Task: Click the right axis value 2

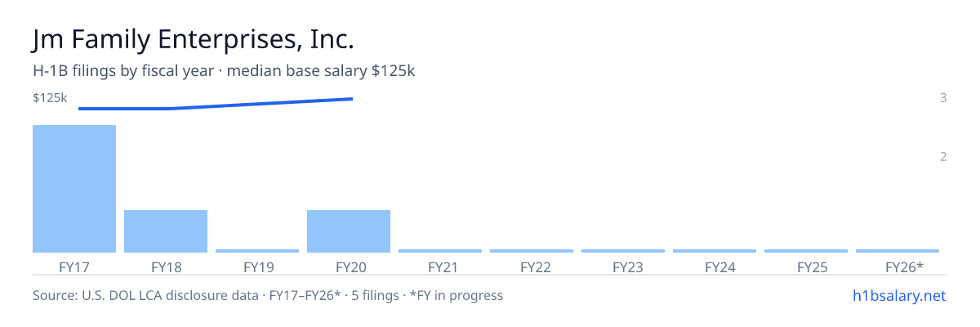Action: pos(943,157)
